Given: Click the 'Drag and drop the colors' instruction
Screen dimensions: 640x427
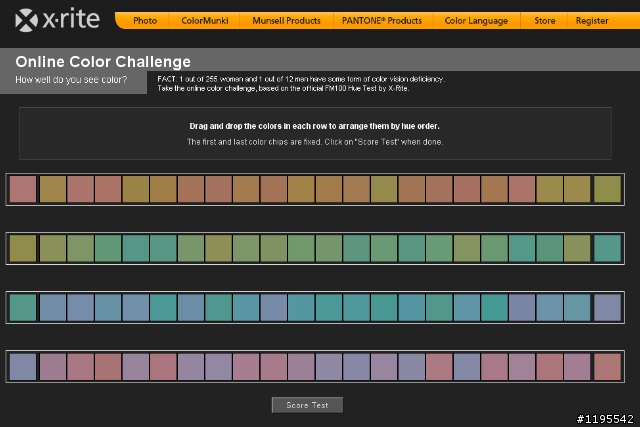Looking at the screenshot, I should coord(314,126).
